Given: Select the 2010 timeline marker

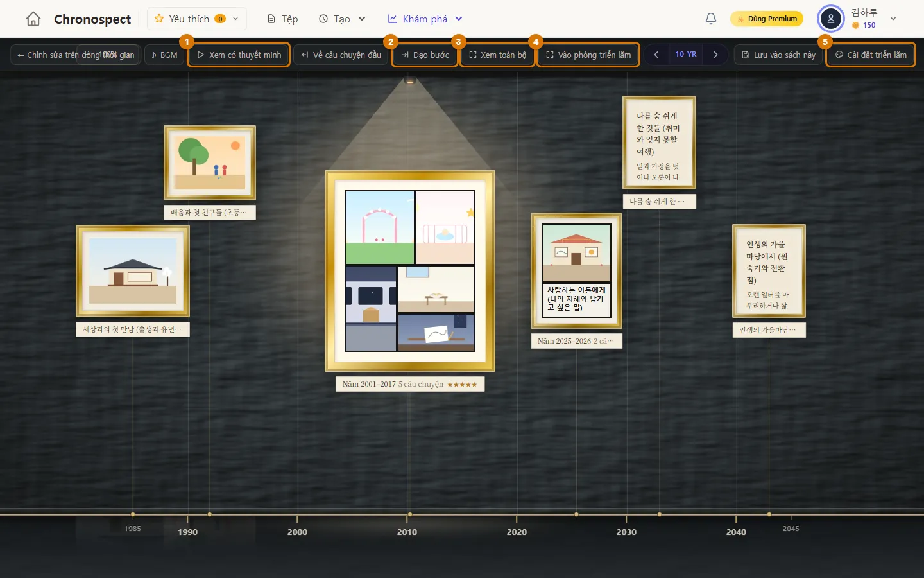Looking at the screenshot, I should tap(407, 532).
